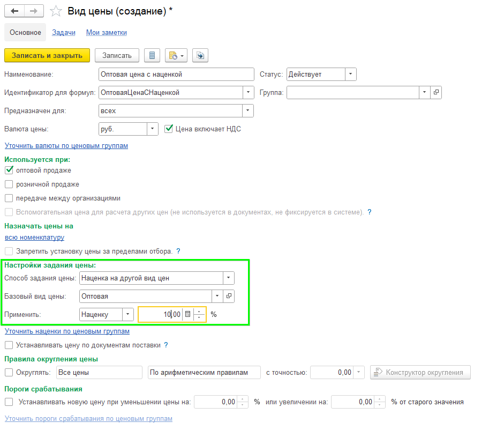Click the Записать и закрыть button
This screenshot has width=504, height=437.
coord(47,55)
